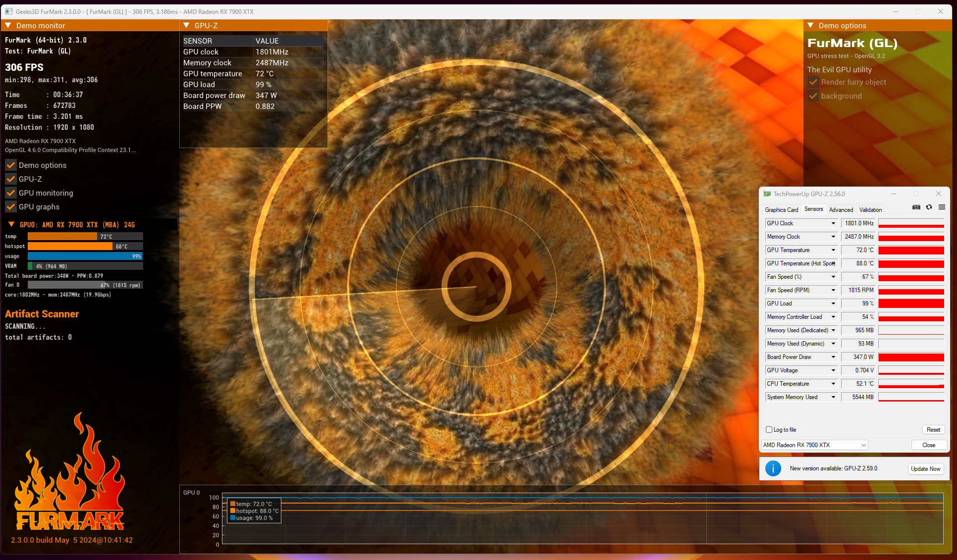The width and height of the screenshot is (957, 560).
Task: Click the 88.0 °C Hot Spot value
Action: (858, 263)
